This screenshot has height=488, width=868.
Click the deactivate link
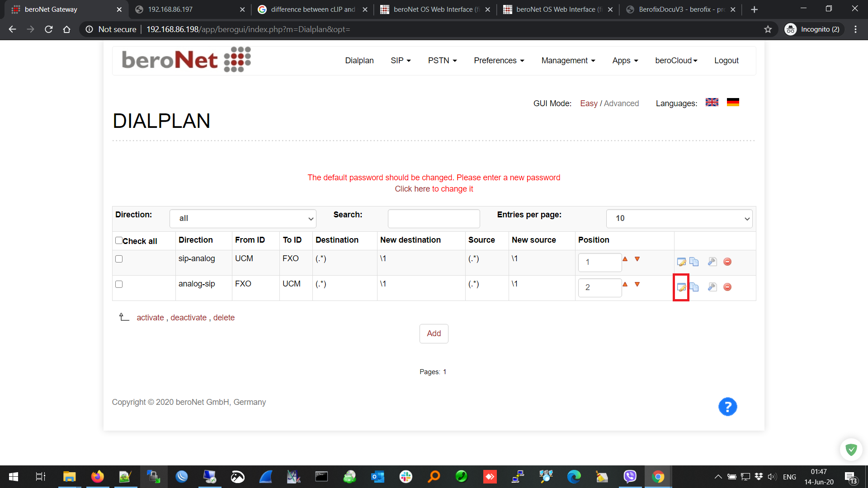point(189,318)
